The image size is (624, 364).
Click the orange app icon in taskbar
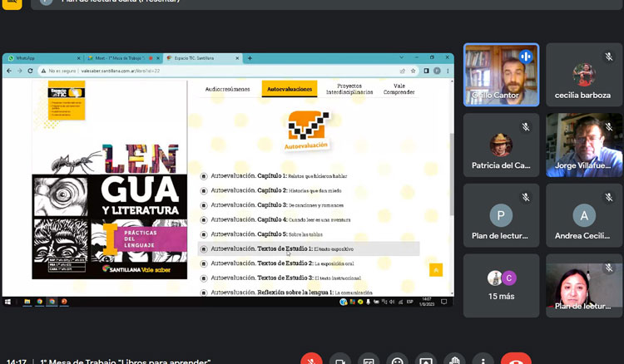(x=64, y=302)
